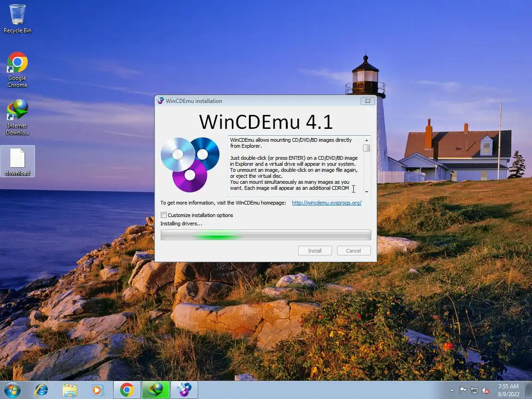The height and width of the screenshot is (399, 532).
Task: Open the Action Center flag icon
Action: 463,391
